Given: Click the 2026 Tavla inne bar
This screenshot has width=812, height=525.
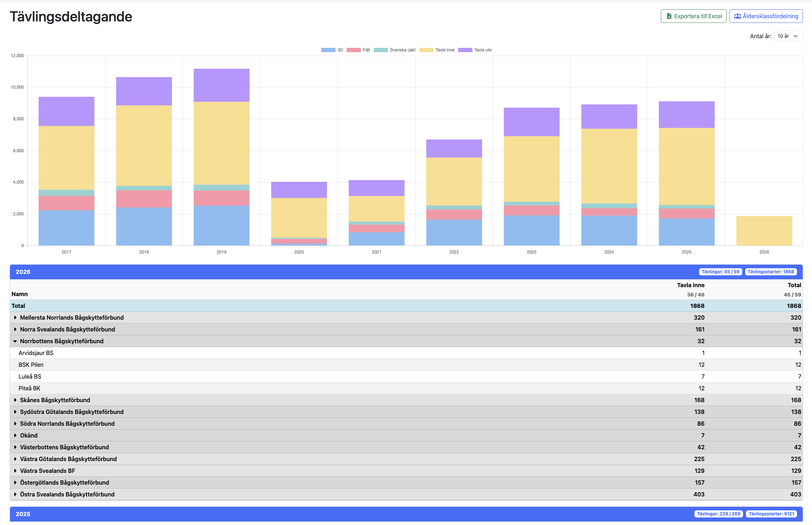Looking at the screenshot, I should tap(764, 231).
